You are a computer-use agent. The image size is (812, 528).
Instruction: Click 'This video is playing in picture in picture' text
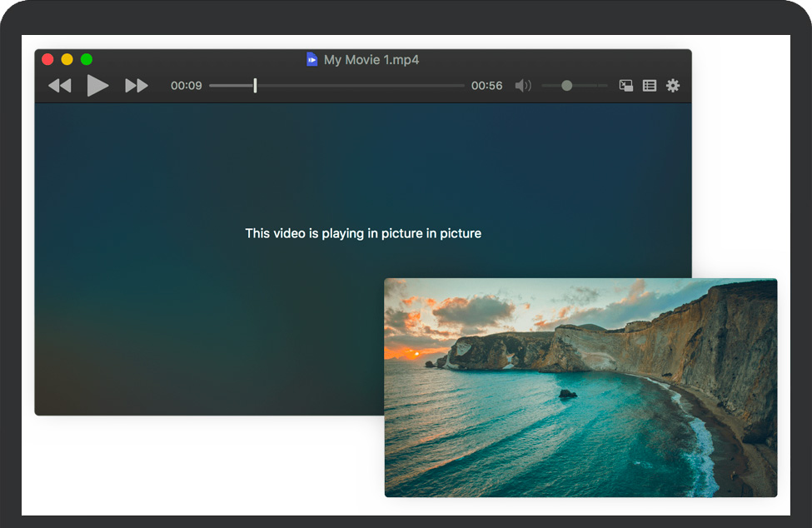click(363, 233)
